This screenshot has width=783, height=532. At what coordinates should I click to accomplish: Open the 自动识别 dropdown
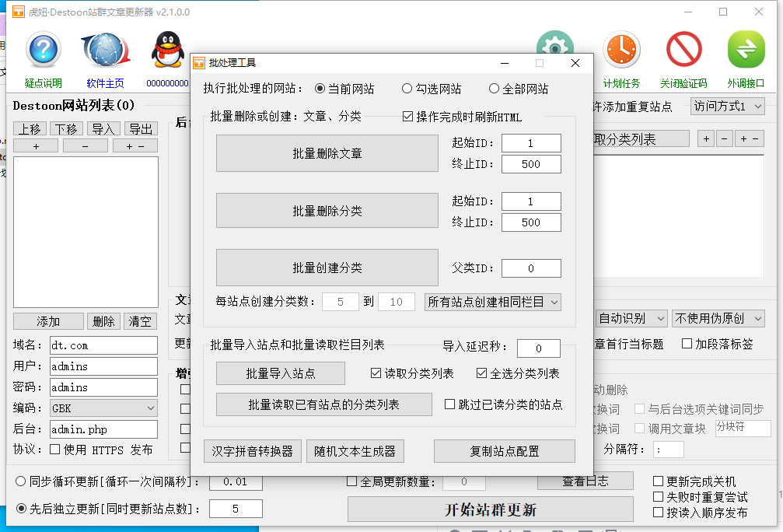coord(631,318)
